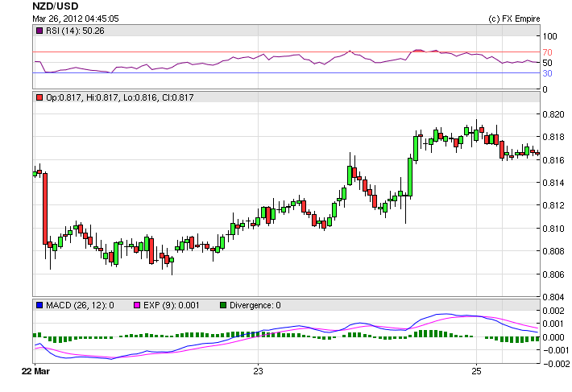The width and height of the screenshot is (572, 392).
Task: Click the (c) FX Empire credit text
Action: coord(514,19)
